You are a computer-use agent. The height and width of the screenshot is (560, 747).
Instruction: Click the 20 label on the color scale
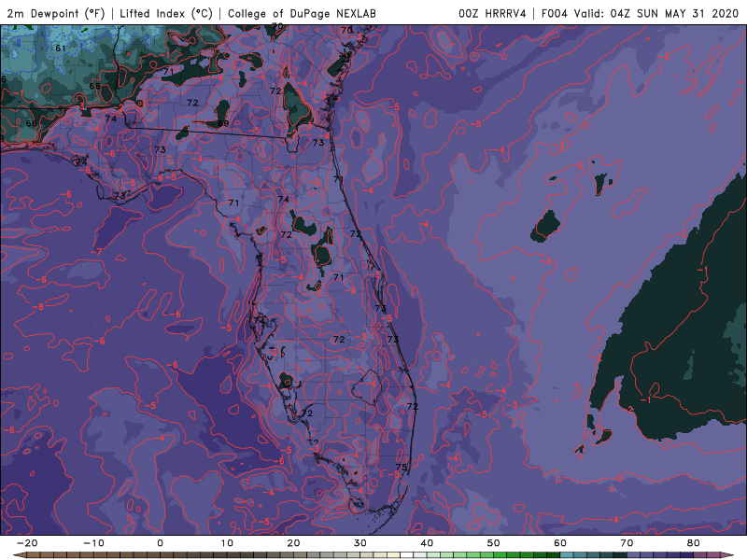293,543
